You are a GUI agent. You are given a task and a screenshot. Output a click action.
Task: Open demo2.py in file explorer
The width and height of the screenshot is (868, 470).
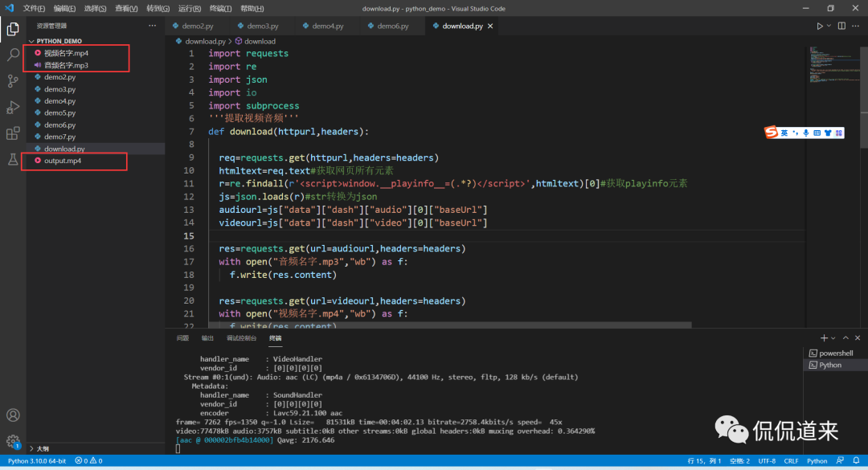(x=59, y=77)
